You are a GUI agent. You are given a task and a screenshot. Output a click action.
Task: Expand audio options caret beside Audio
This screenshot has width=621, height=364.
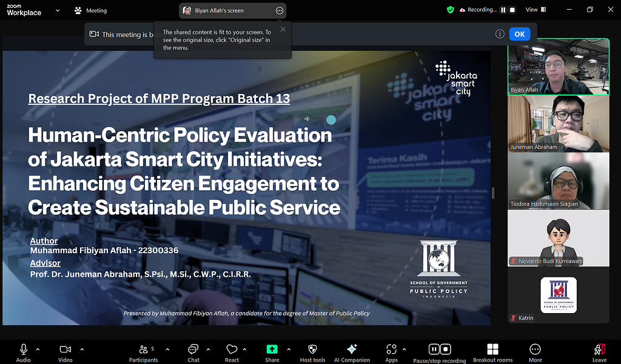pyautogui.click(x=38, y=349)
